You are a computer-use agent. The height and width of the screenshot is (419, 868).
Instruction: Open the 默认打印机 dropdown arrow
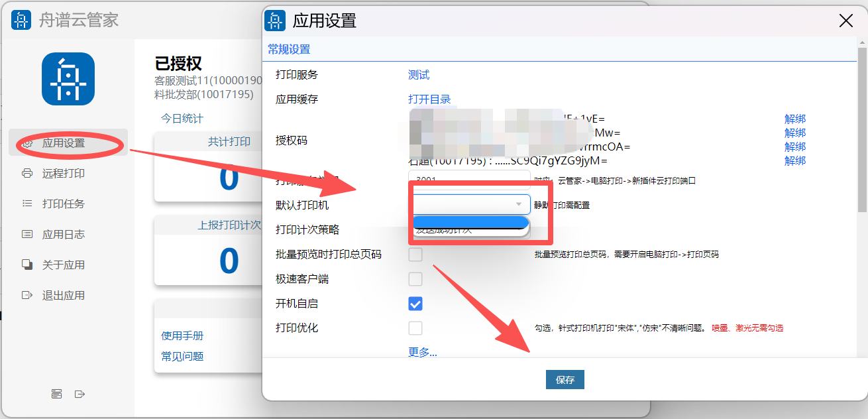click(x=518, y=204)
